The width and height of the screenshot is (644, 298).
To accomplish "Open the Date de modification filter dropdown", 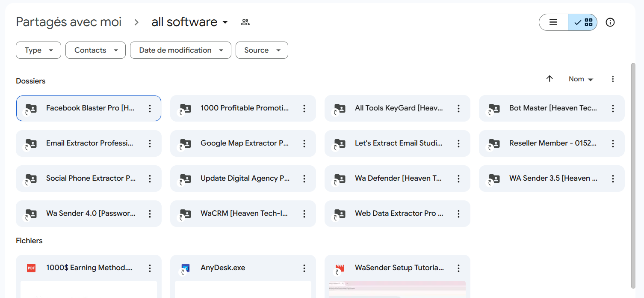I will tap(180, 50).
